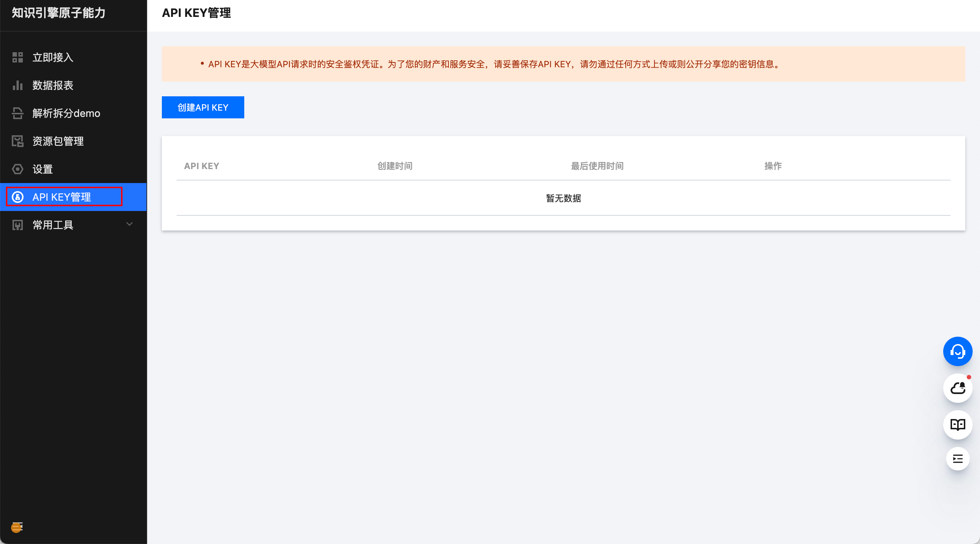Click the 创建时间 column header

[x=394, y=166]
